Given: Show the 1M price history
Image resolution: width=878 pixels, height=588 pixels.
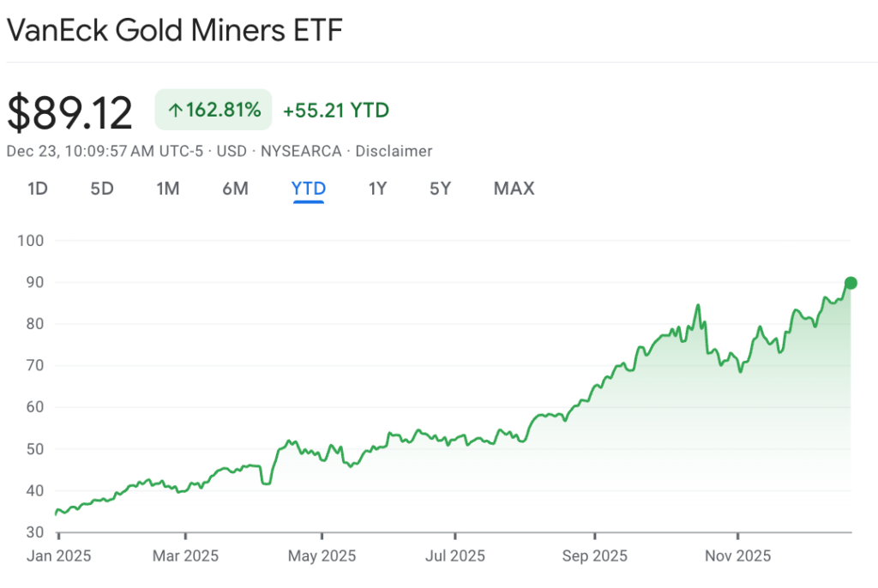Looking at the screenshot, I should coord(168,189).
